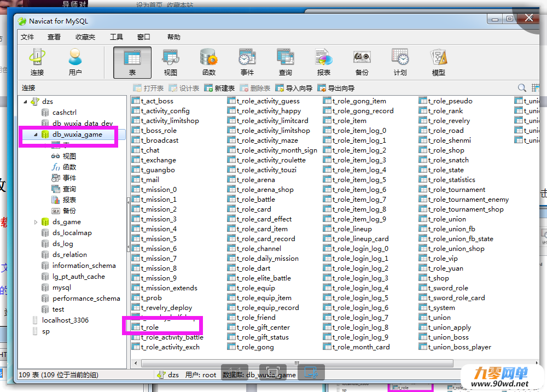Select t_role_card table icon
Viewport: 547px width, 392px height.
(231, 209)
